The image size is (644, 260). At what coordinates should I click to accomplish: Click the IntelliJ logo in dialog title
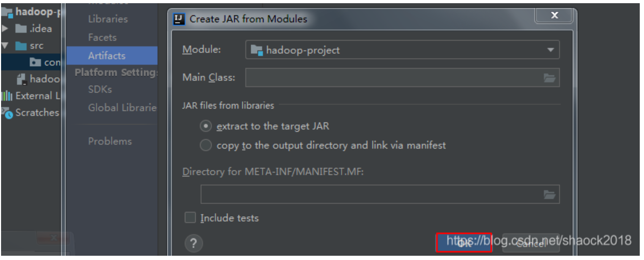[x=179, y=19]
